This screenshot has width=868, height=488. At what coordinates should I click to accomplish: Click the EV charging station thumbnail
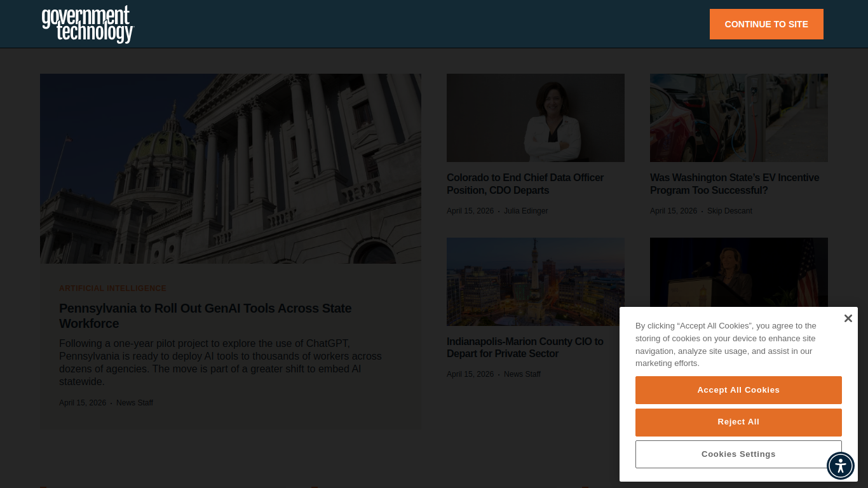point(739,118)
